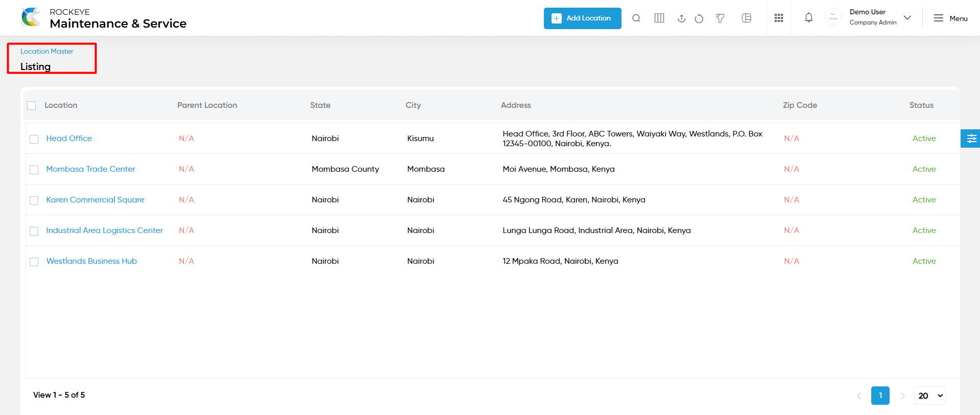The width and height of the screenshot is (980, 415).
Task: Sort by the Address column header
Action: pos(516,105)
